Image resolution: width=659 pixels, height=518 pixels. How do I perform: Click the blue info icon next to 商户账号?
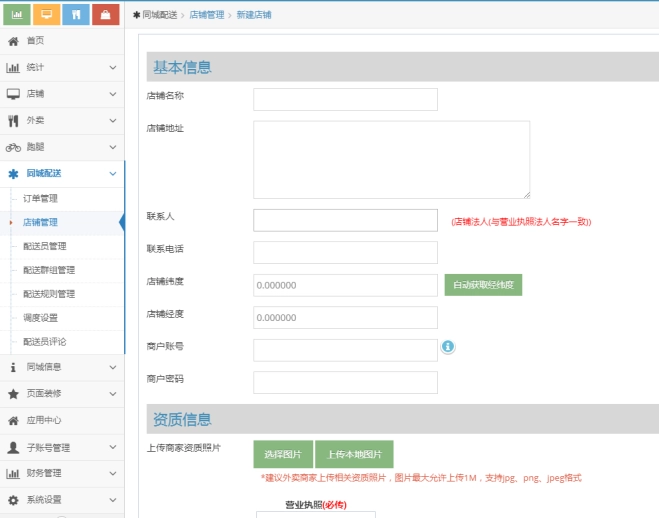448,346
